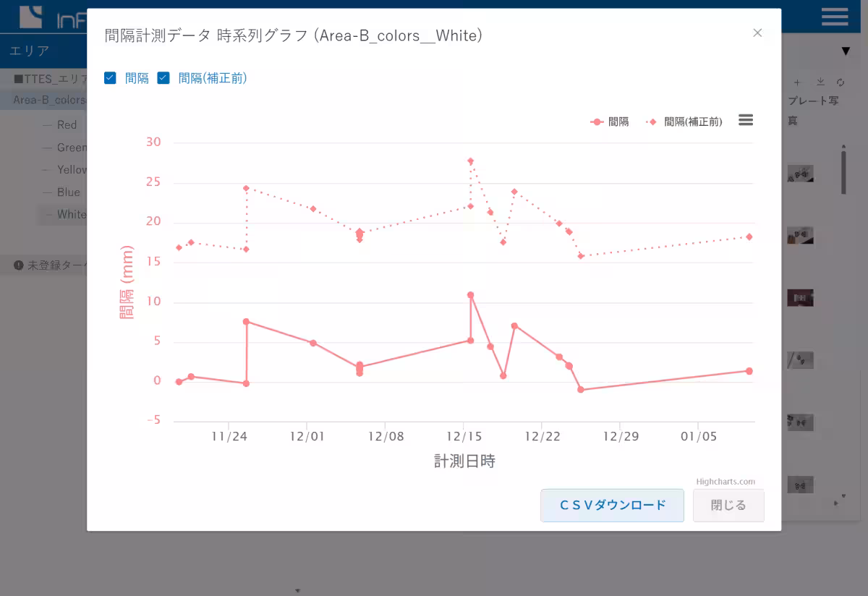Collapse the TTES_エリア tree node
The image size is (868, 596).
pos(19,79)
